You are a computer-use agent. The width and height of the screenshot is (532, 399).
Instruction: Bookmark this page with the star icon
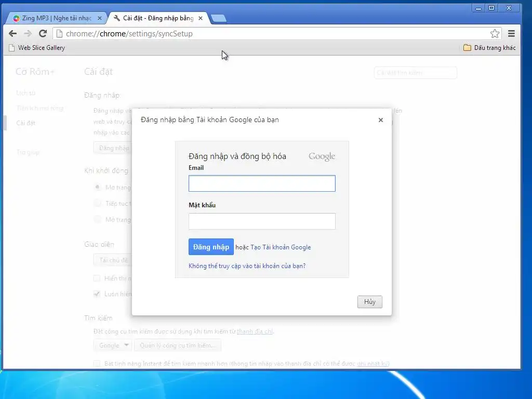coord(495,34)
